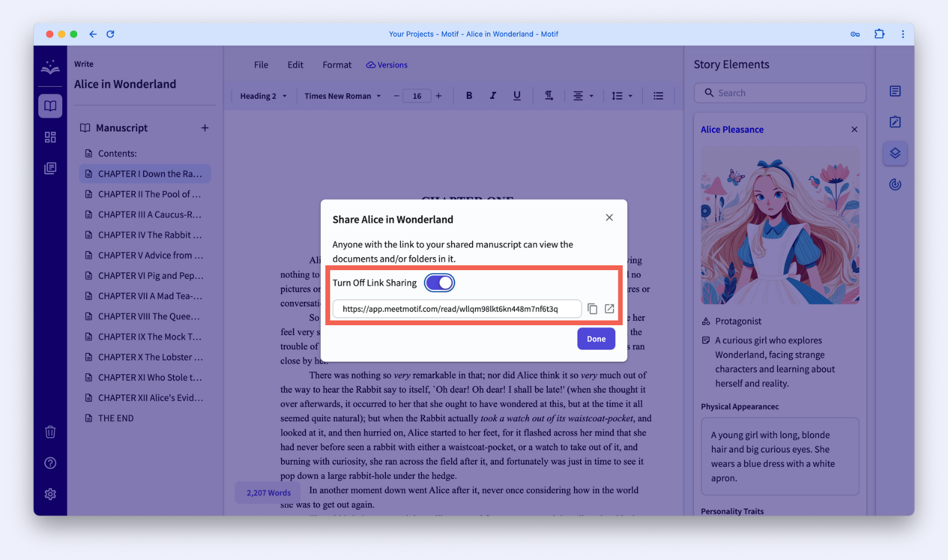Click the Story Elements search field

coord(780,93)
